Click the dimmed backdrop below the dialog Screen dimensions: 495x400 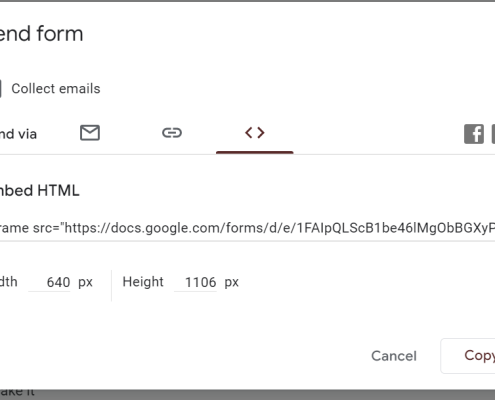point(247,395)
